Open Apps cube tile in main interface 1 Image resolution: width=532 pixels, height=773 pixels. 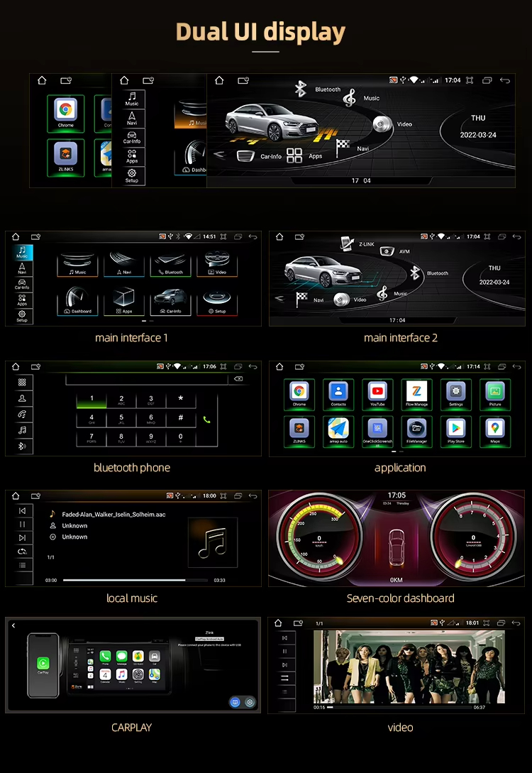[123, 302]
